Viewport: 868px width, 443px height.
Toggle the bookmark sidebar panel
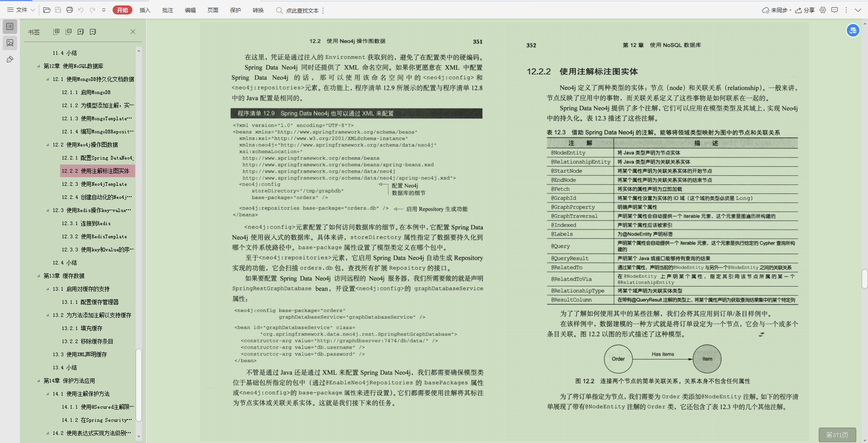click(10, 27)
